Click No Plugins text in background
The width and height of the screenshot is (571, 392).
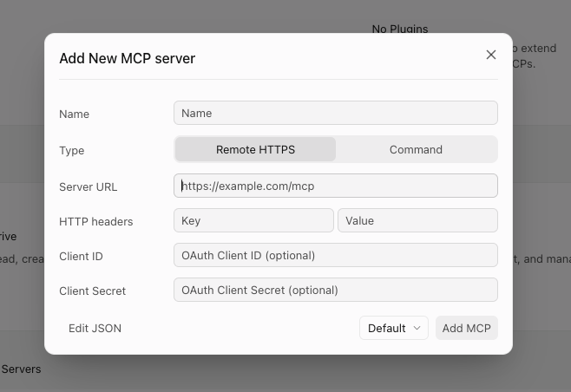(400, 29)
